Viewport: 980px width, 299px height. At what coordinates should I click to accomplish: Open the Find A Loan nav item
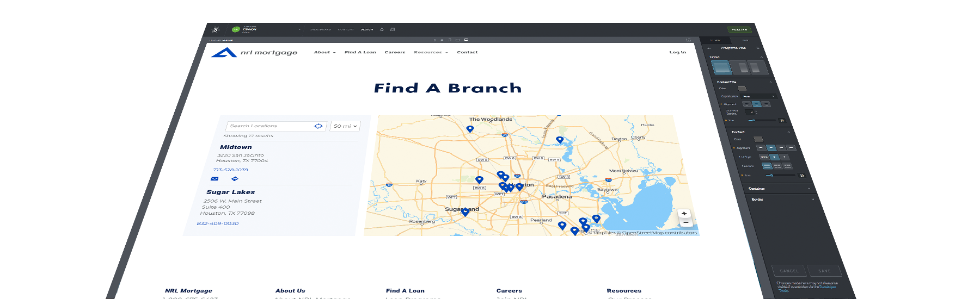click(360, 52)
